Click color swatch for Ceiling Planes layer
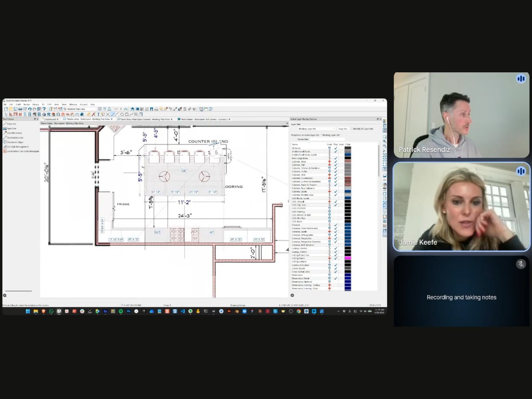Image resolution: width=532 pixels, height=399 pixels. [348, 258]
